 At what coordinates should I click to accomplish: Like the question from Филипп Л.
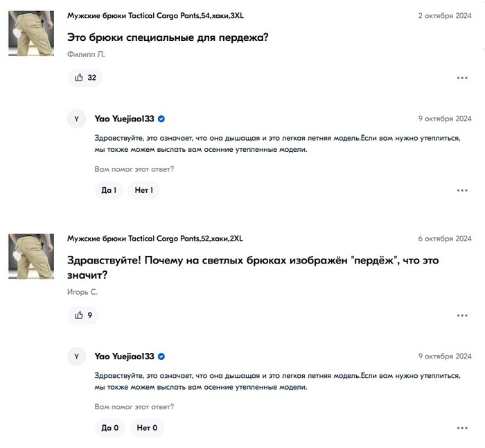click(85, 78)
